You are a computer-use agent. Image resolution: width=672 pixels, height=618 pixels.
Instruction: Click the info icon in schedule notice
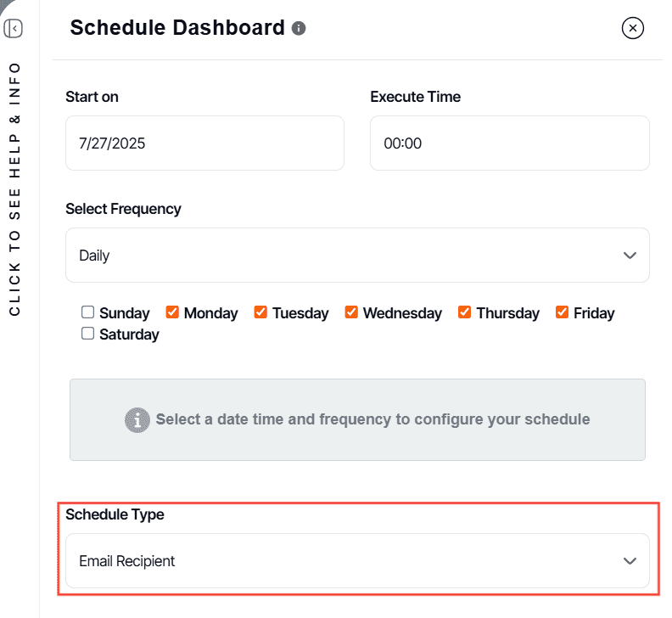[137, 419]
